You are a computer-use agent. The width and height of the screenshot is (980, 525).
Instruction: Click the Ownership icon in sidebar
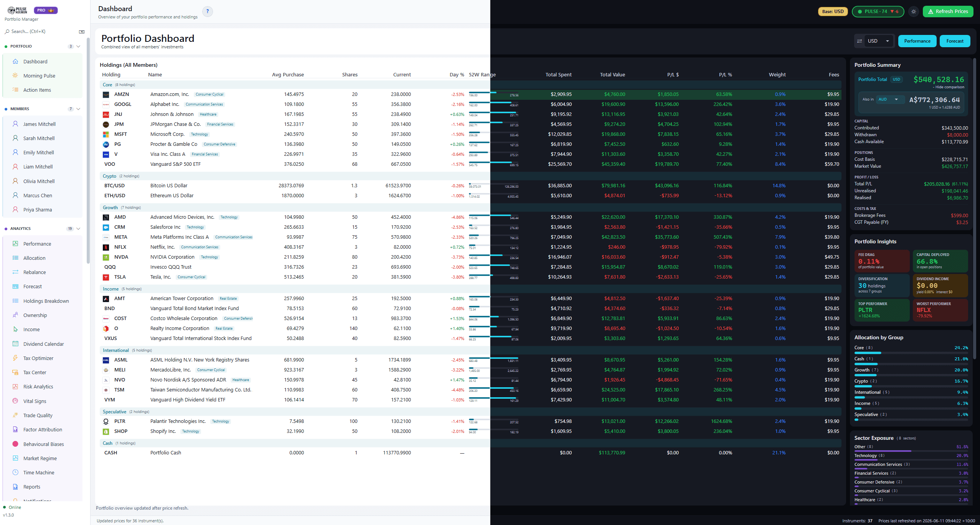coord(15,315)
